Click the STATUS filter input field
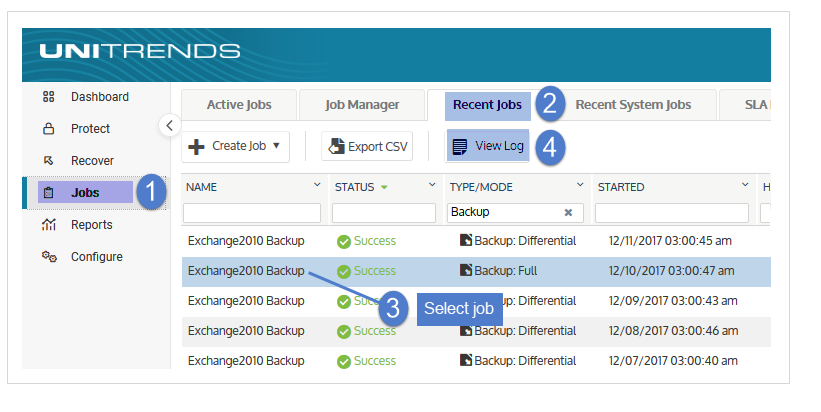 (384, 213)
